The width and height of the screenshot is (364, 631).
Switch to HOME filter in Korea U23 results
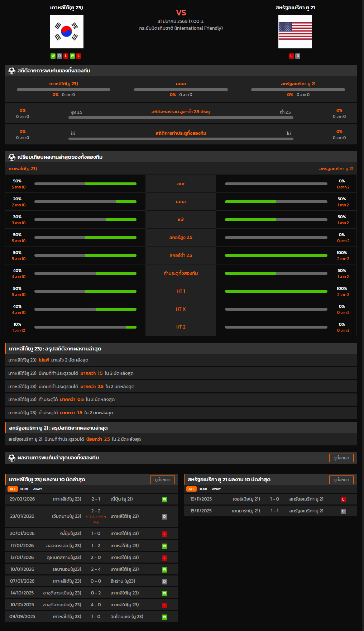click(x=24, y=489)
